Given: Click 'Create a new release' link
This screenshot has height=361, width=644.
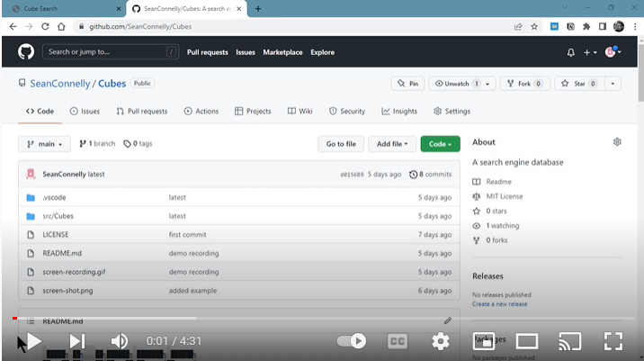Looking at the screenshot, I should (499, 304).
